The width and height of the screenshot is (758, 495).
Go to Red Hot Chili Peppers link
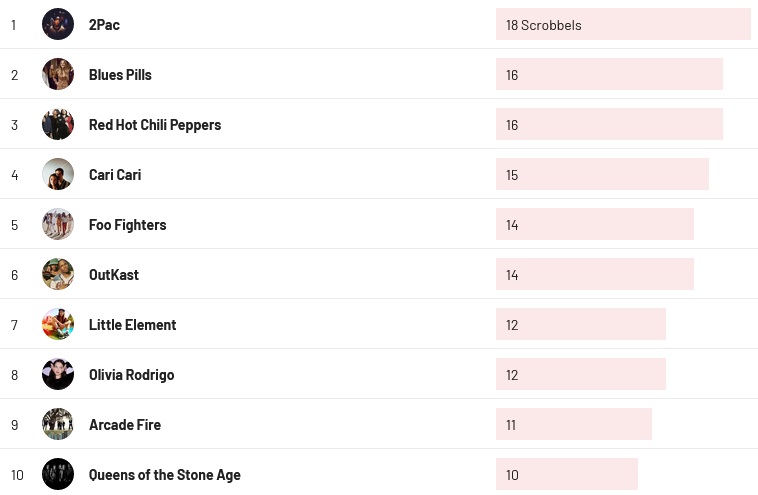155,125
